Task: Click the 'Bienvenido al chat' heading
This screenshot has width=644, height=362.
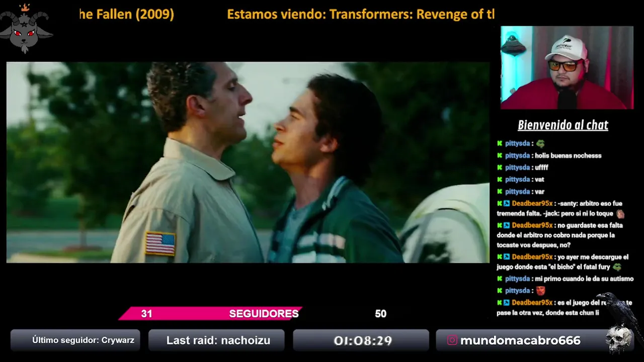Action: (563, 125)
